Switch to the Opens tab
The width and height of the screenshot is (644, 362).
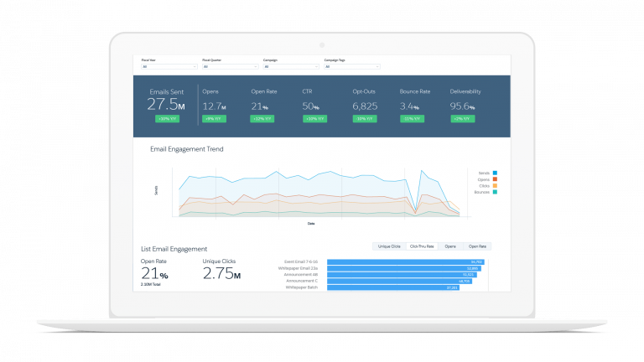450,246
